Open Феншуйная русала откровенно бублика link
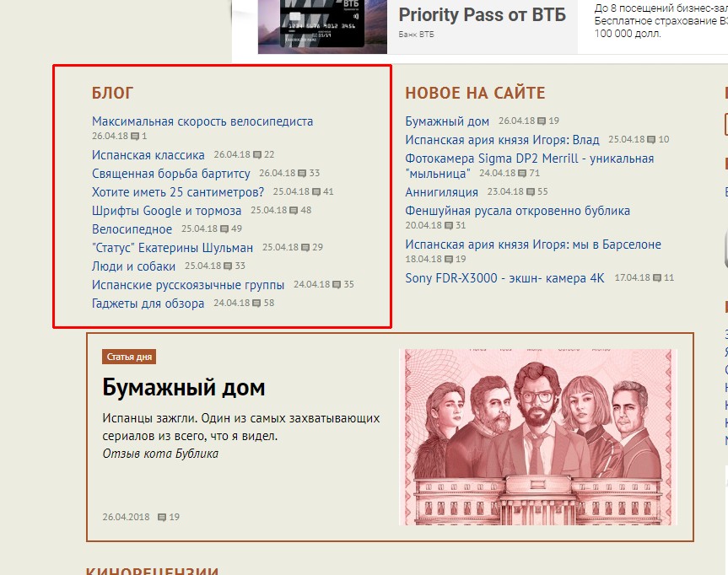The width and height of the screenshot is (728, 575). (517, 211)
